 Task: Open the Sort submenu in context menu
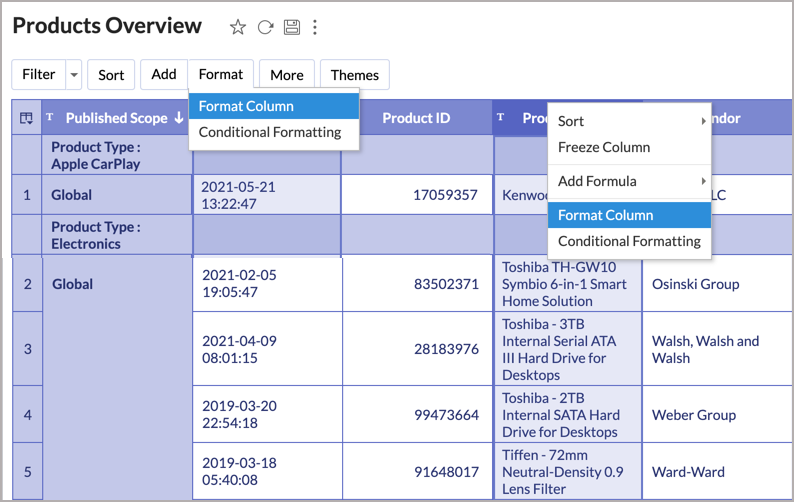(x=629, y=121)
